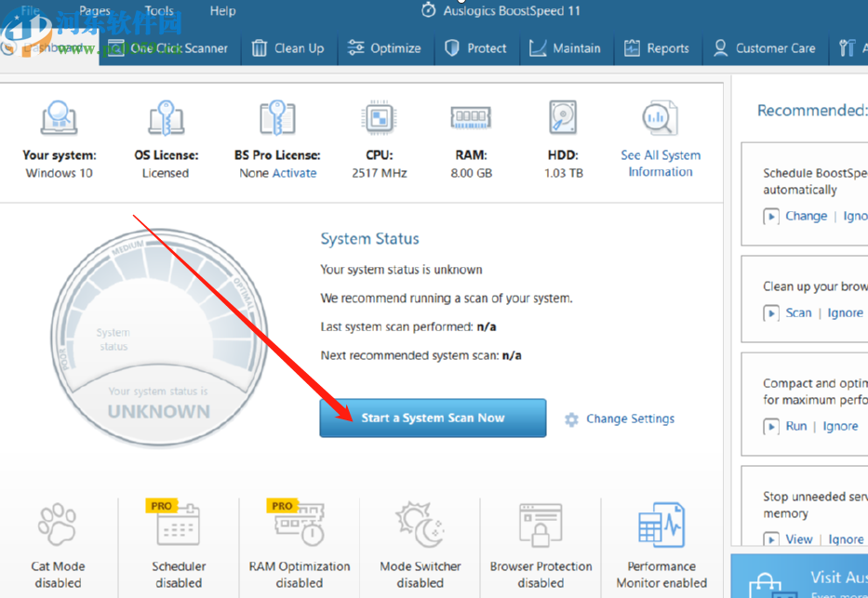The width and height of the screenshot is (868, 598).
Task: Click the RAM module icon
Action: click(x=471, y=117)
